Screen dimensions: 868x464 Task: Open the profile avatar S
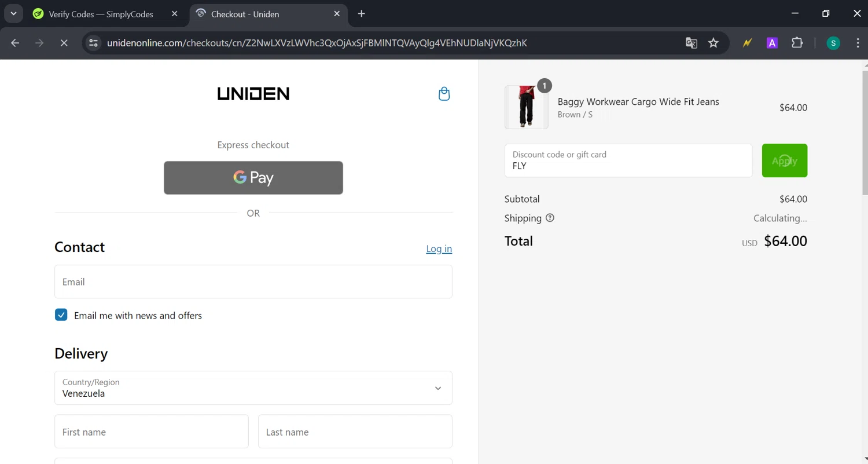(833, 43)
